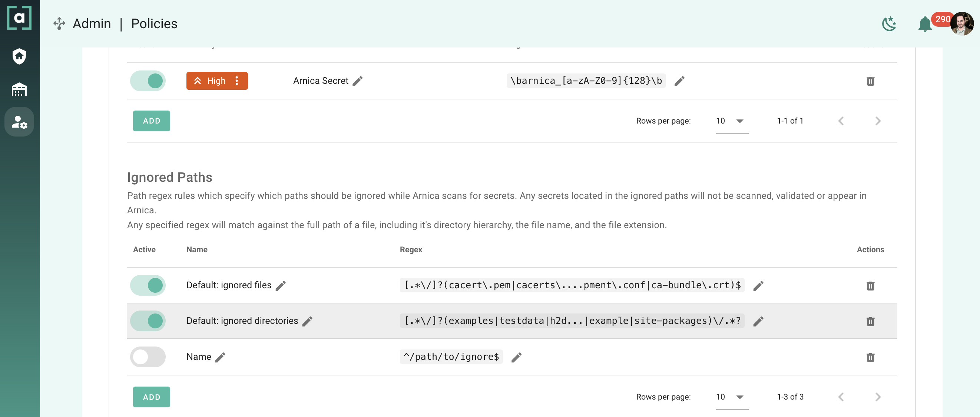Click the Policies breadcrumb title
Image resolution: width=980 pixels, height=417 pixels.
point(154,24)
